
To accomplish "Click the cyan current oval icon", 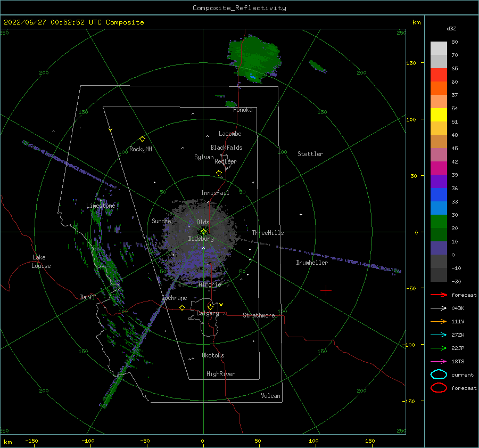I will (439, 374).
